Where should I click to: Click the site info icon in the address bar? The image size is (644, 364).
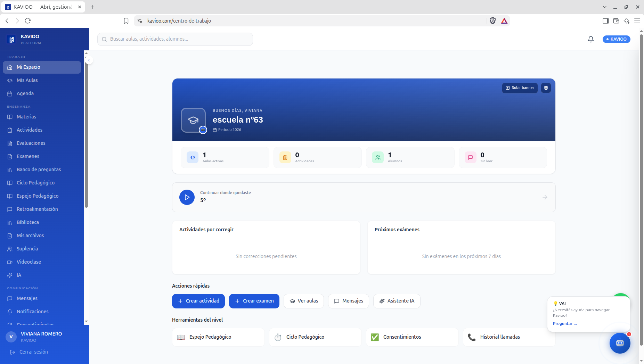[140, 21]
